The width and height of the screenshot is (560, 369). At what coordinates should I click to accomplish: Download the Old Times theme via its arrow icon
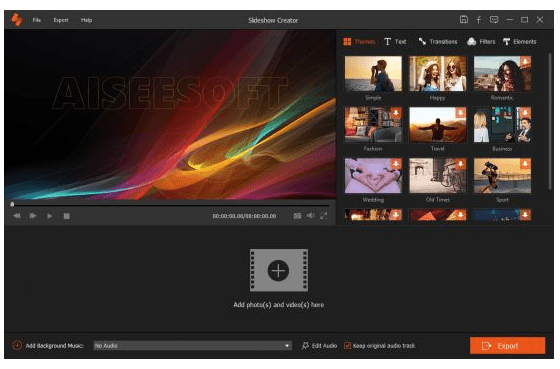pyautogui.click(x=461, y=164)
